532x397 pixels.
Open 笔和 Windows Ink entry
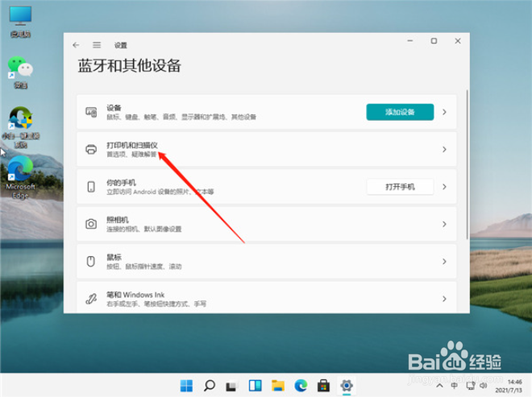click(266, 298)
